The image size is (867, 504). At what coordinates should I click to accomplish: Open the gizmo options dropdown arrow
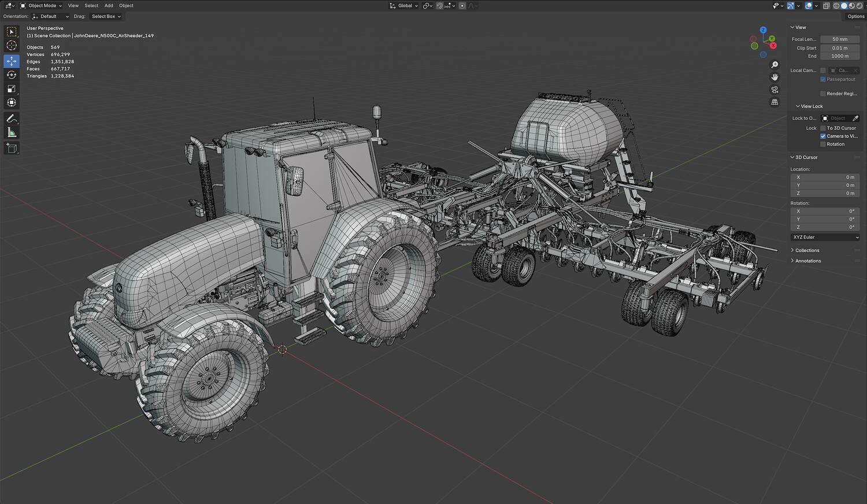[799, 6]
